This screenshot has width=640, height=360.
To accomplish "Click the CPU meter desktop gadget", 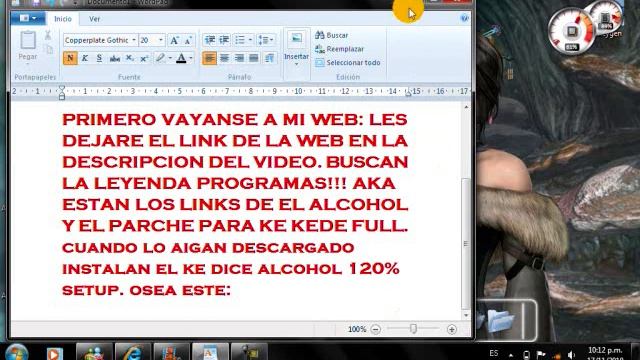I will [x=571, y=31].
